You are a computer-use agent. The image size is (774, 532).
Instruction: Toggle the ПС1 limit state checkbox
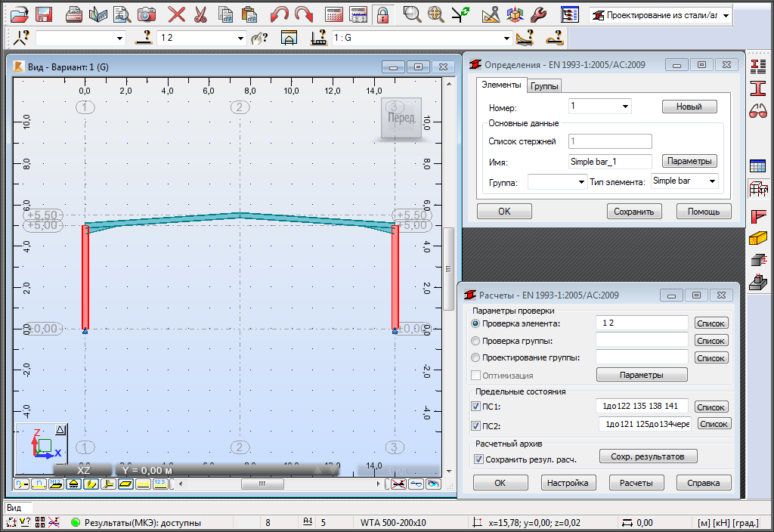pyautogui.click(x=476, y=407)
